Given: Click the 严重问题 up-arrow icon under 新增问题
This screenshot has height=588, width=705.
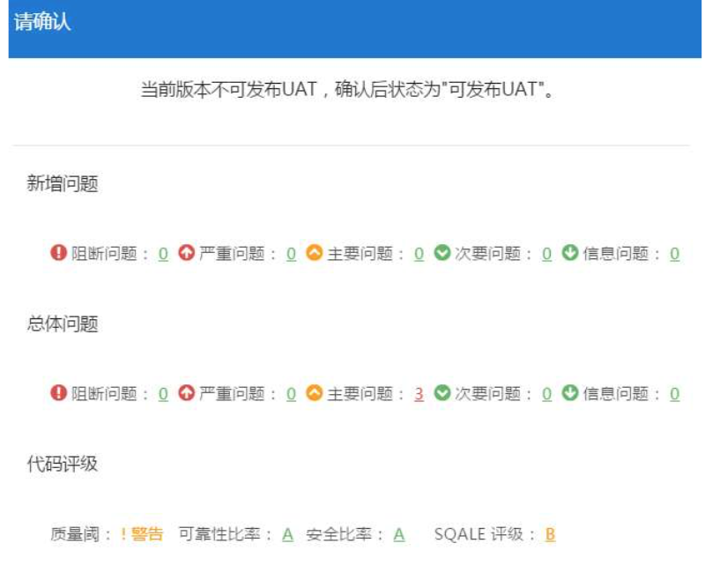Looking at the screenshot, I should [186, 253].
